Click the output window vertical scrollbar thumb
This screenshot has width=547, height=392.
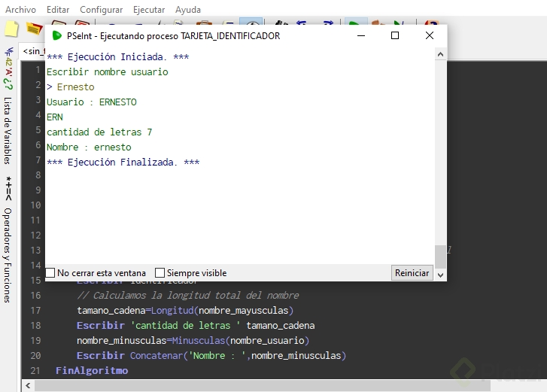(x=440, y=257)
